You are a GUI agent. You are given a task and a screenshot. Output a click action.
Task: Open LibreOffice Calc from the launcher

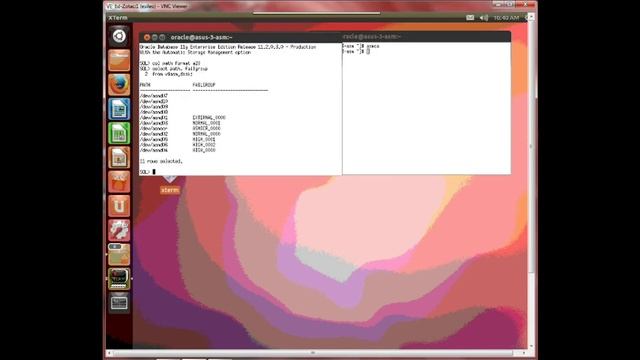pyautogui.click(x=119, y=133)
